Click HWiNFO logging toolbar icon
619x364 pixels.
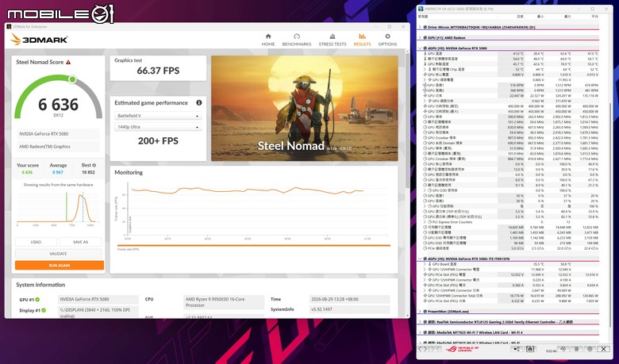[x=530, y=349]
